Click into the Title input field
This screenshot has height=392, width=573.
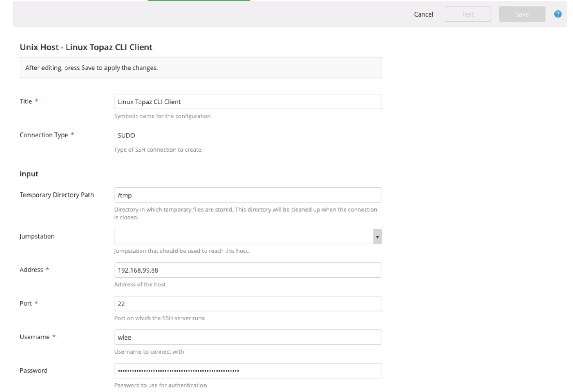pos(248,102)
